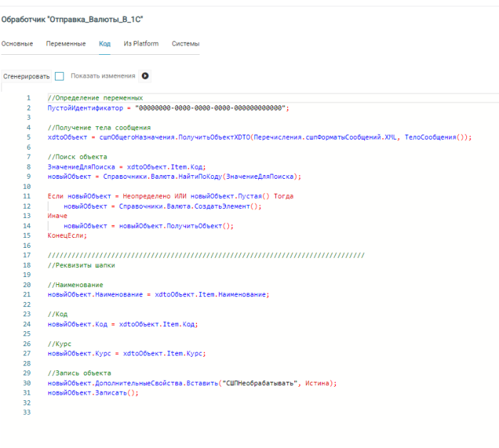Click the НайтиПоКоду line of code
This screenshot has height=448, width=499.
(x=174, y=176)
